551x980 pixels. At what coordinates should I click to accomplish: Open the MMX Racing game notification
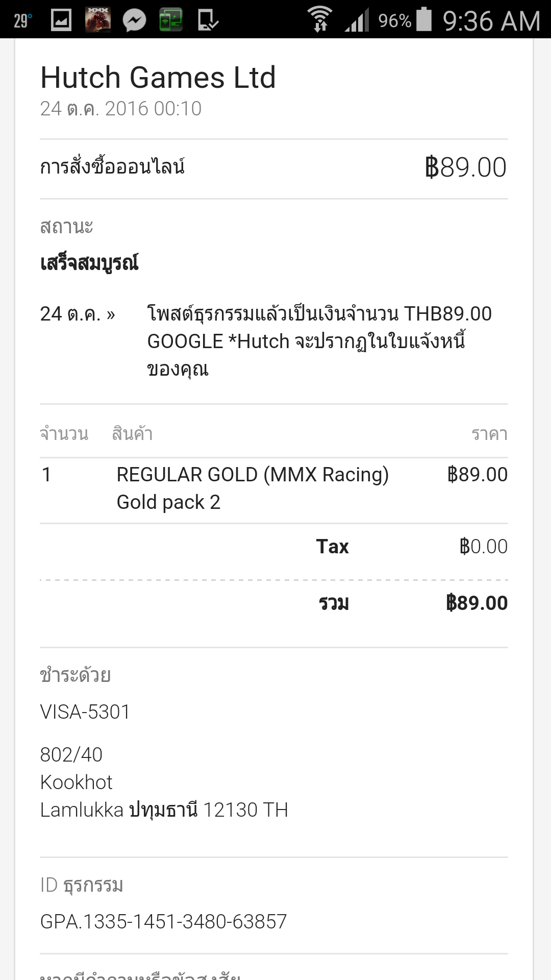click(98, 20)
